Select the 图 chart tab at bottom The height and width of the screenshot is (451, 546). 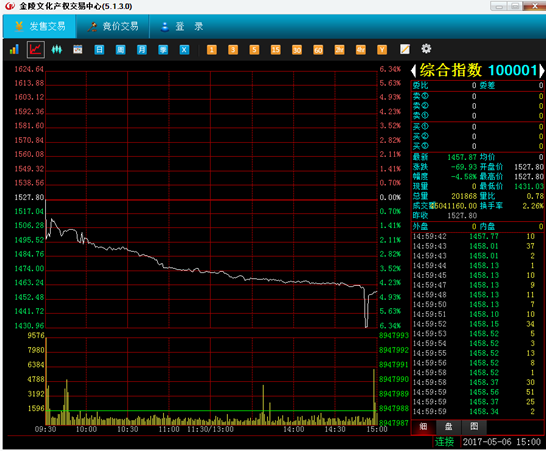(474, 427)
